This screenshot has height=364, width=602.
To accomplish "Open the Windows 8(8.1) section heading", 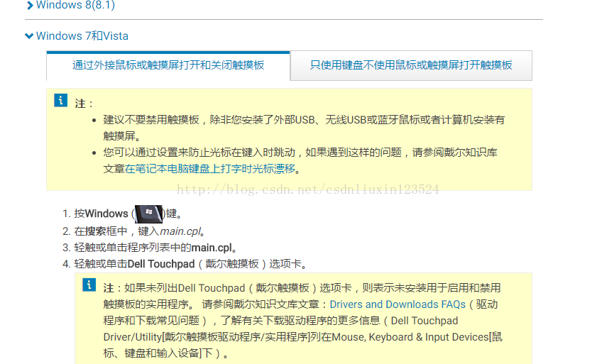I will [75, 5].
